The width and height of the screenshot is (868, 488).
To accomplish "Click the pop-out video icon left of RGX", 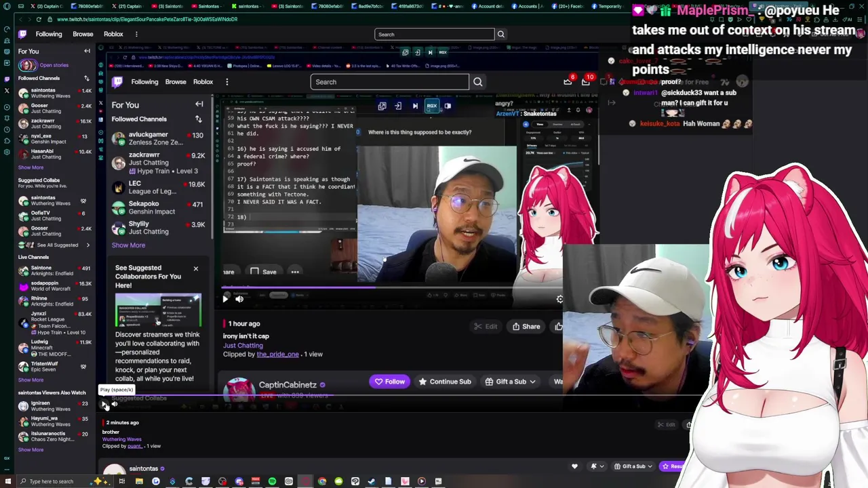I will click(x=382, y=106).
